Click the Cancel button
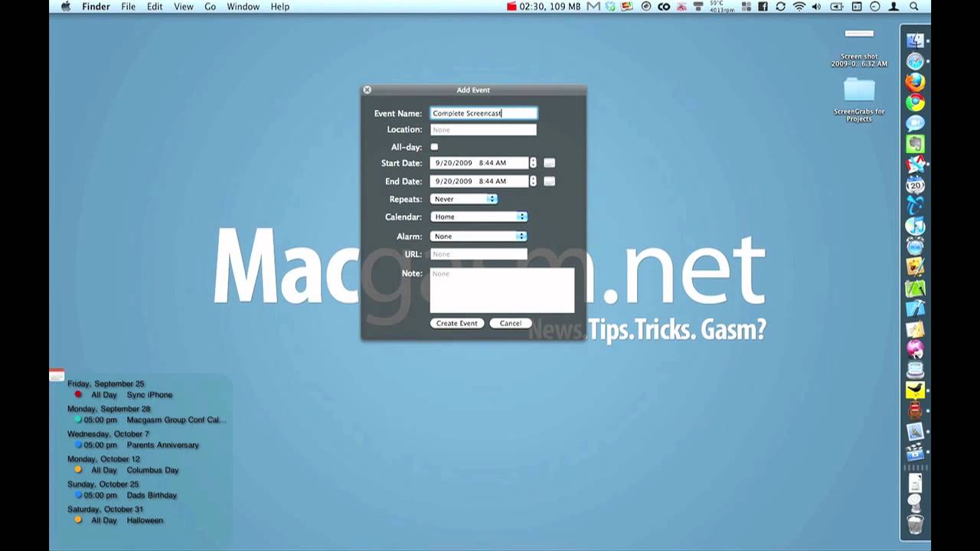Image resolution: width=980 pixels, height=551 pixels. pyautogui.click(x=511, y=323)
